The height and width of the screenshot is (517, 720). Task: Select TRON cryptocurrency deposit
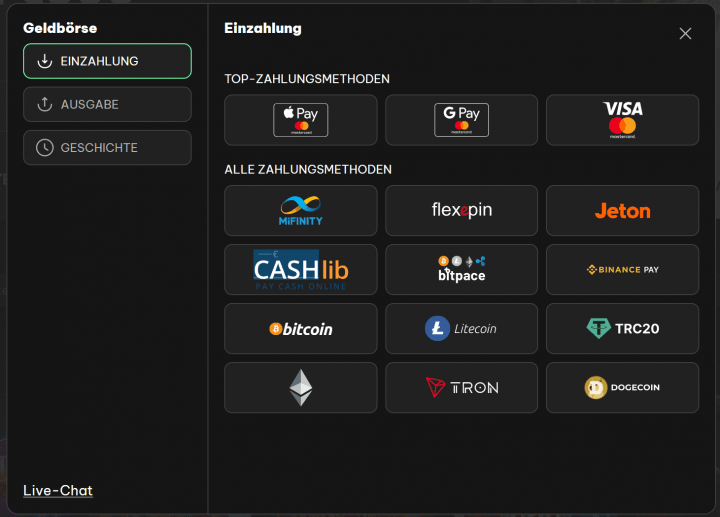pyautogui.click(x=461, y=388)
